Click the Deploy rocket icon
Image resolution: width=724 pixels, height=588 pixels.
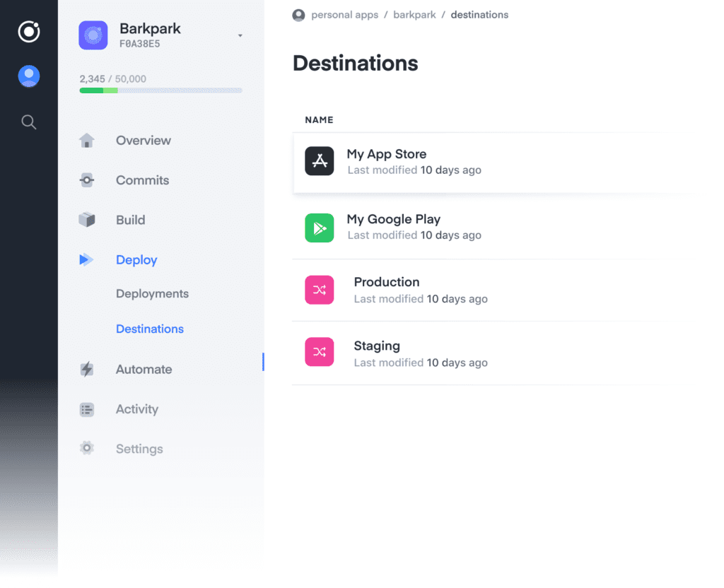click(86, 259)
